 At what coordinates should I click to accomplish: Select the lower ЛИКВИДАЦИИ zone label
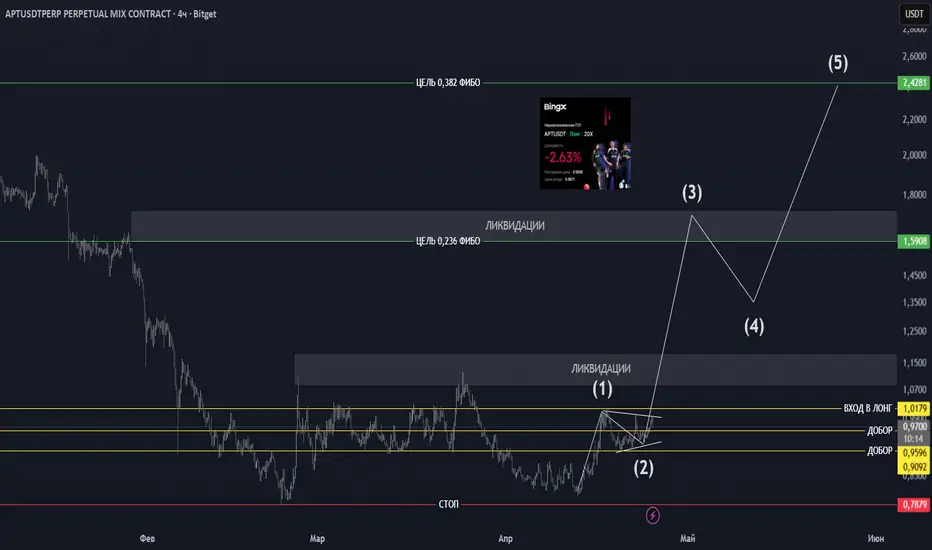point(601,369)
